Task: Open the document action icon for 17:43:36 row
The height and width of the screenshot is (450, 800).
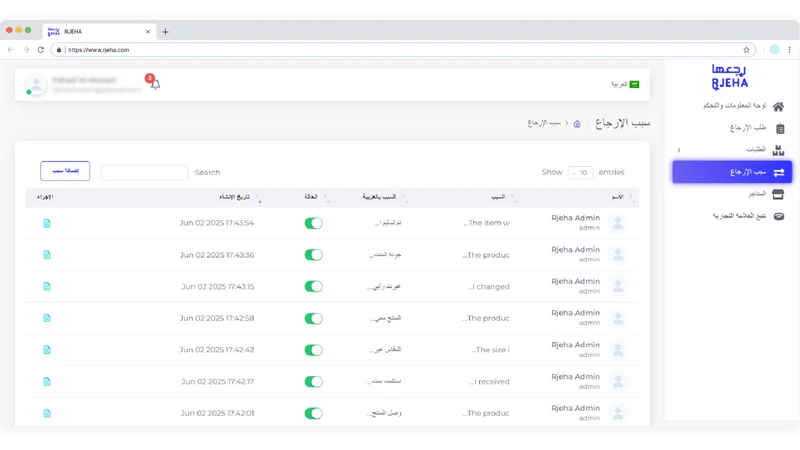Action: coord(47,255)
